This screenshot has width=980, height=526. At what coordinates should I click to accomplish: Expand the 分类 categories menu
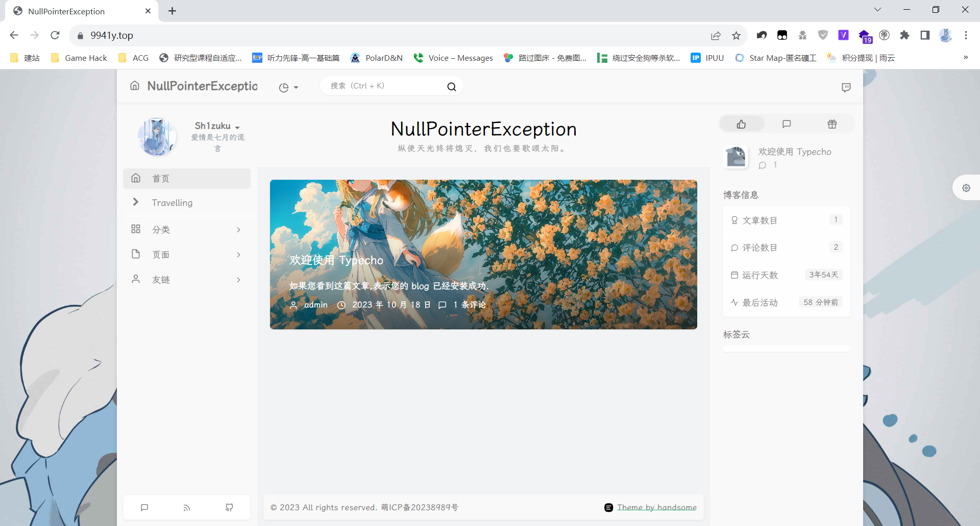tap(187, 230)
